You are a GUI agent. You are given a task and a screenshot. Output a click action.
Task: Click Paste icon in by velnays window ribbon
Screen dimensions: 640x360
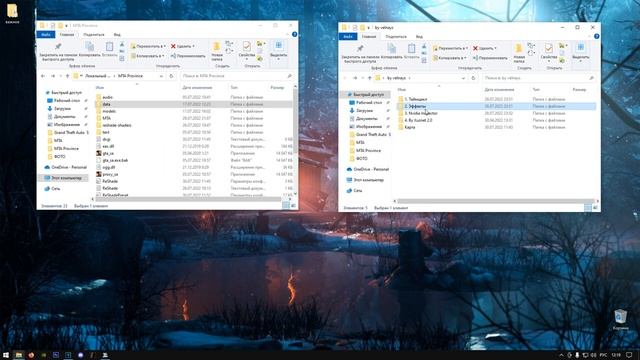tap(411, 51)
